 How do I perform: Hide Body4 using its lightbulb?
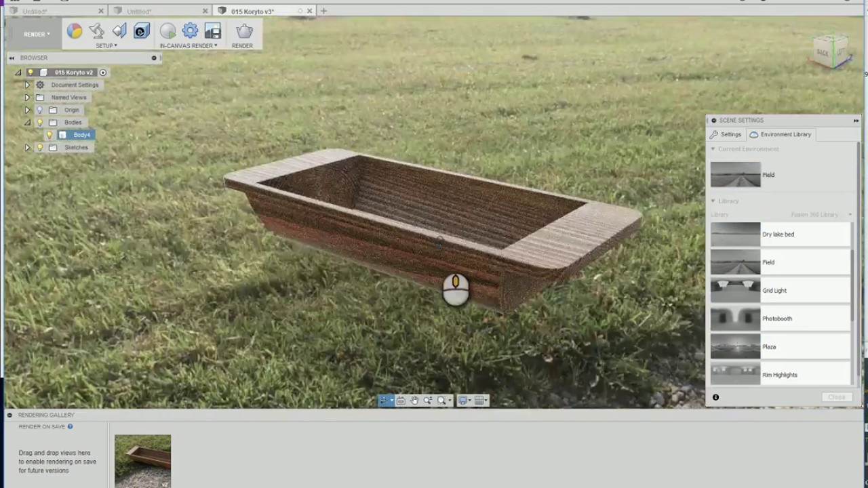click(49, 135)
